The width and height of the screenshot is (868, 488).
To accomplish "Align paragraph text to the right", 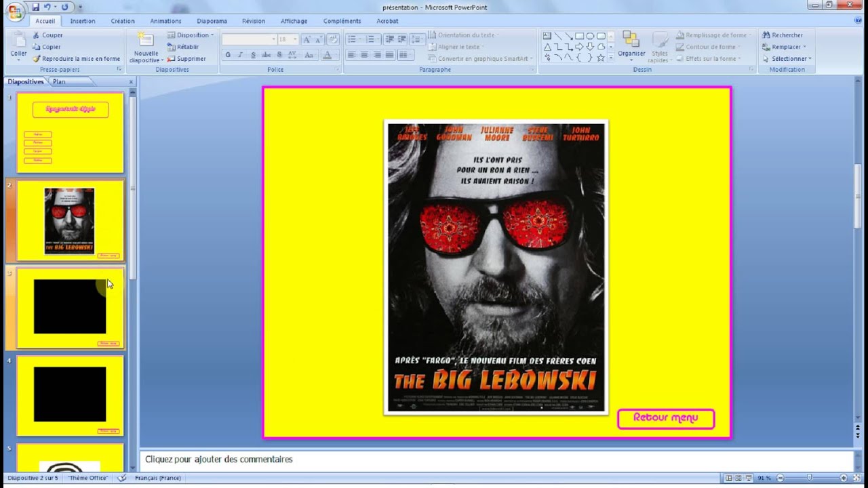I will coord(377,55).
